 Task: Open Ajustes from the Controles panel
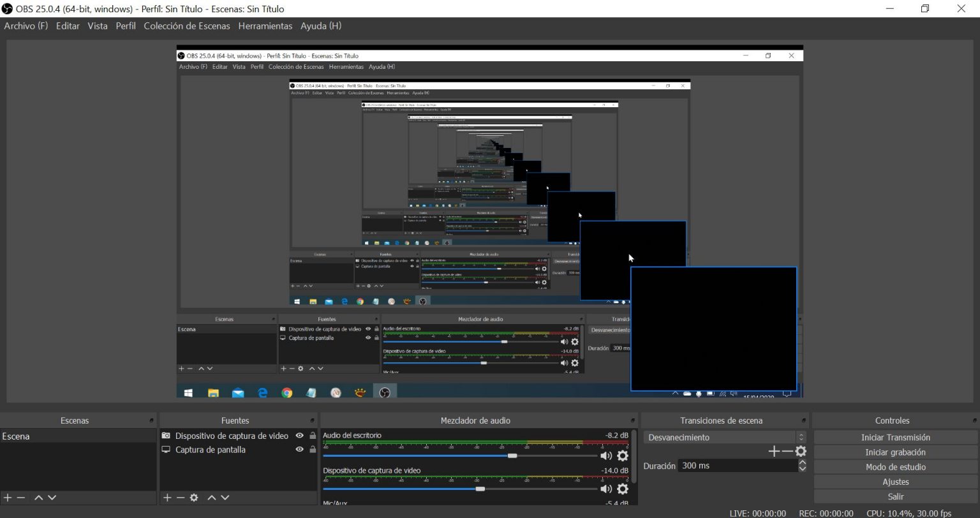[x=896, y=482]
